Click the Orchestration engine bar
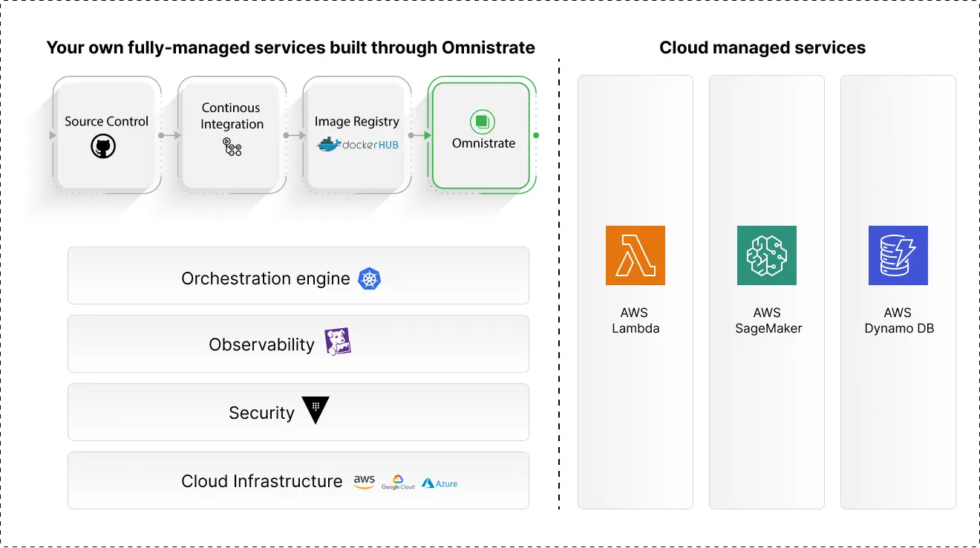980x548 pixels. tap(298, 275)
